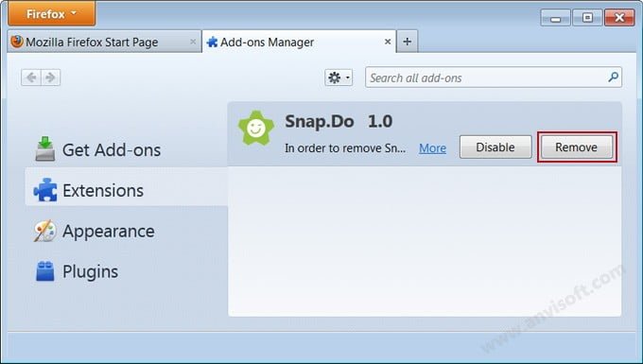Switch to Mozilla Firefox Start Page tab
This screenshot has height=364, width=643.
coord(104,42)
